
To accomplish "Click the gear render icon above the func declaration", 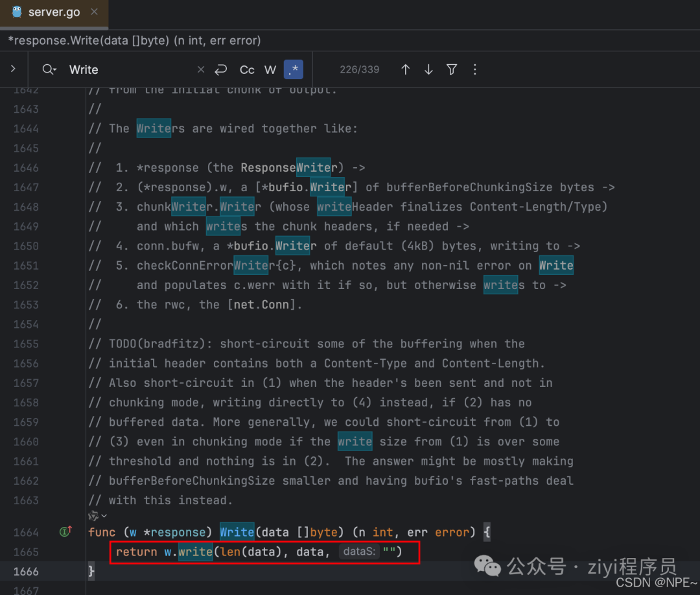I will coord(93,515).
